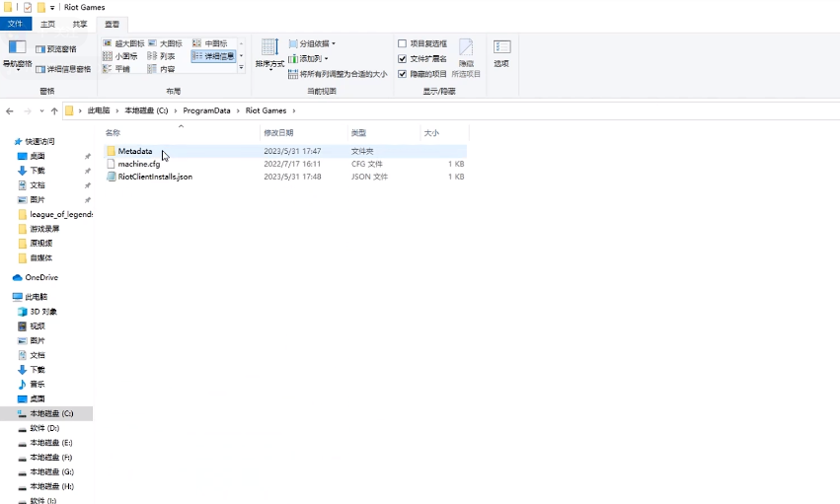Select content (内容) layout
The image size is (840, 504).
pyautogui.click(x=161, y=69)
